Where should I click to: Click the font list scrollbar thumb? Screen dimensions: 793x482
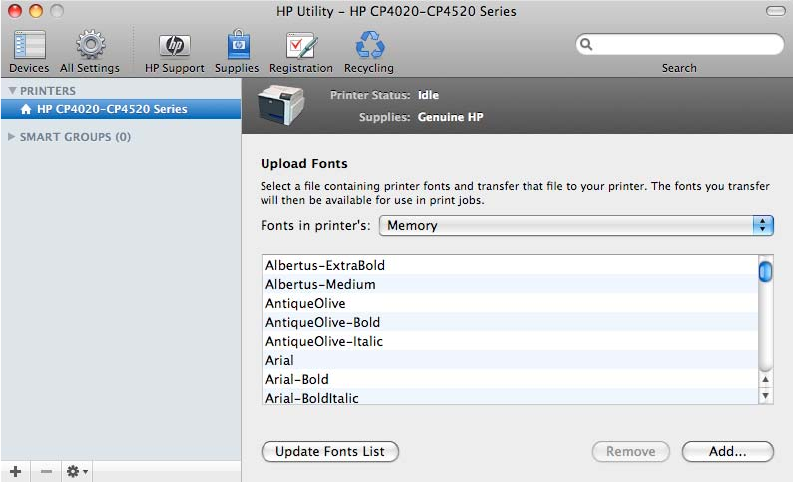coord(766,272)
